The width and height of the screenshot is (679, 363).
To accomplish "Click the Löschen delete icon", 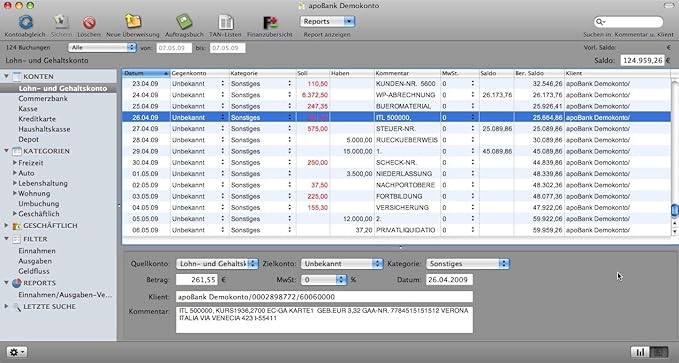I will pos(89,22).
